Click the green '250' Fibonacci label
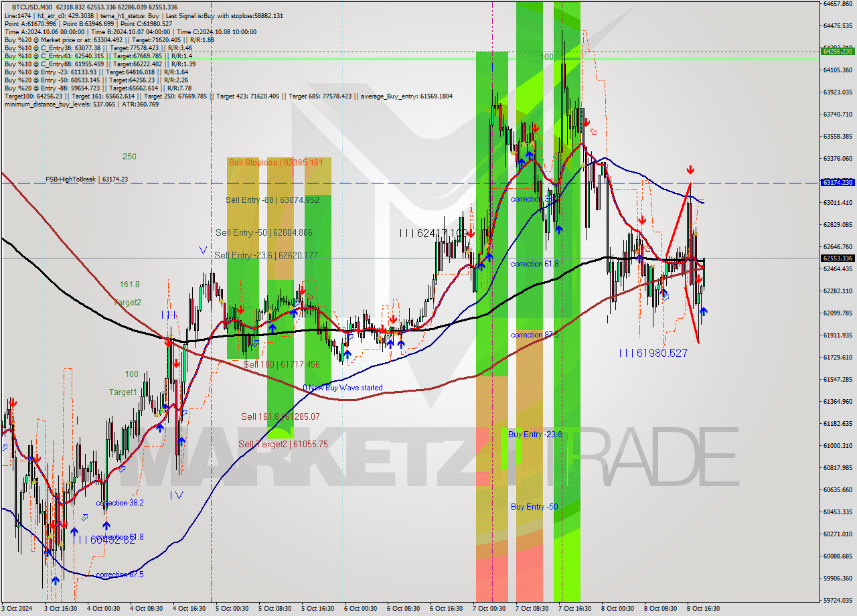Screen dimensions: 857x616 point(129,157)
